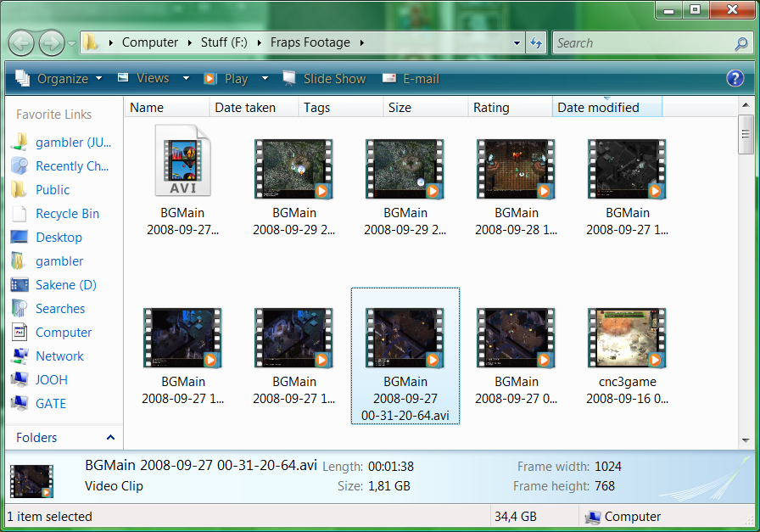
Task: Sort by the Rating column header
Action: [x=511, y=107]
